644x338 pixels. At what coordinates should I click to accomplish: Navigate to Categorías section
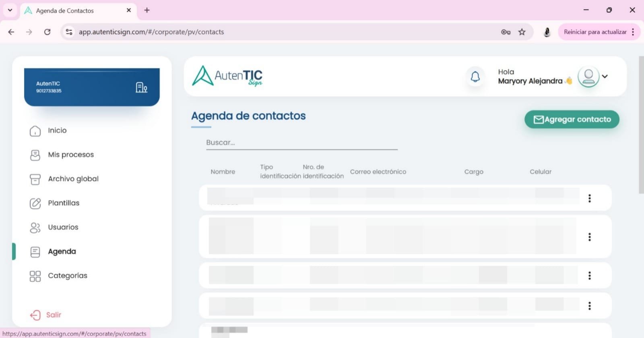67,276
